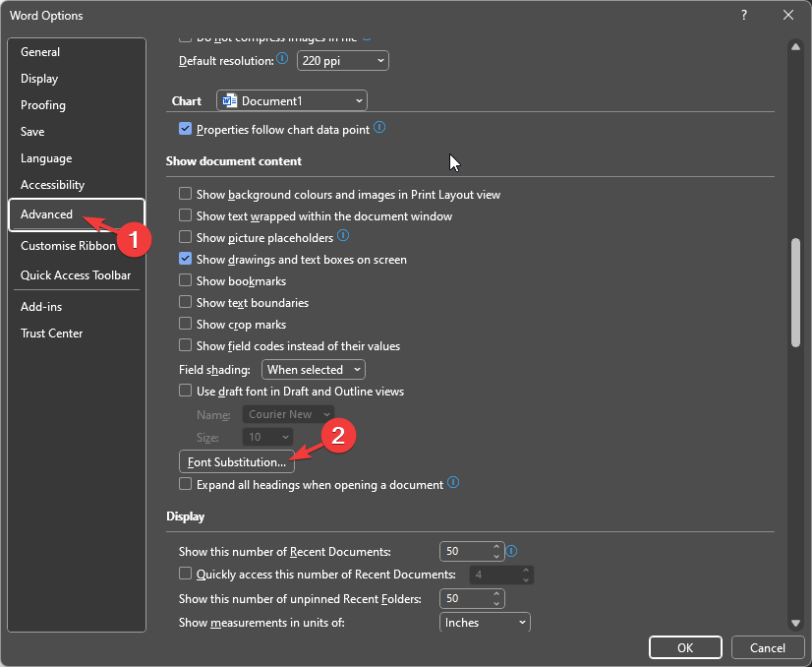Select the Advanced category
The height and width of the screenshot is (667, 812).
click(x=77, y=214)
